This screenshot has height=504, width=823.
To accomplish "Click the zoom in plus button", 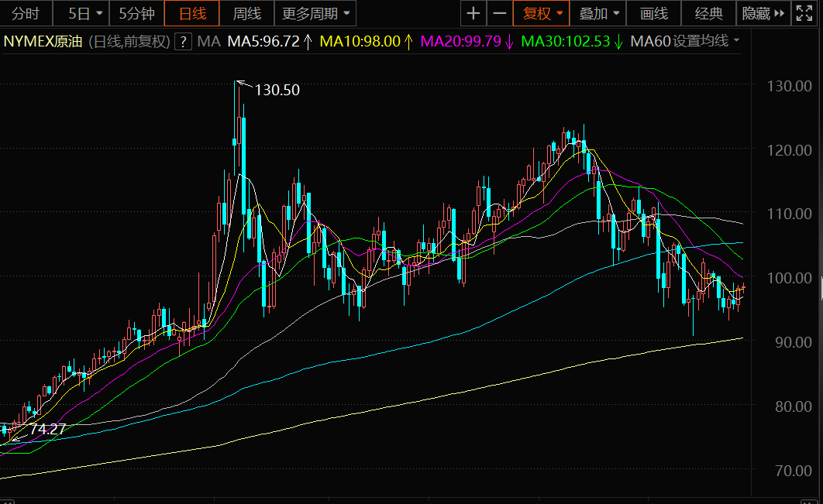I will tap(473, 13).
